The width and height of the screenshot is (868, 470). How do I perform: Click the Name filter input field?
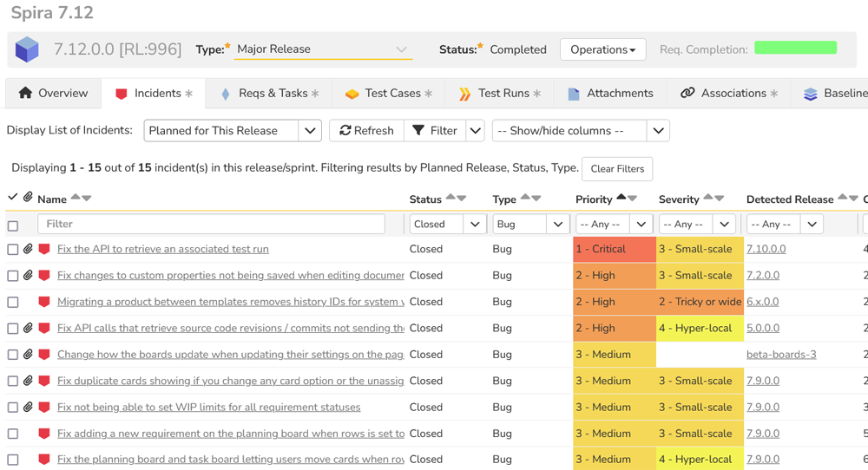pos(212,224)
